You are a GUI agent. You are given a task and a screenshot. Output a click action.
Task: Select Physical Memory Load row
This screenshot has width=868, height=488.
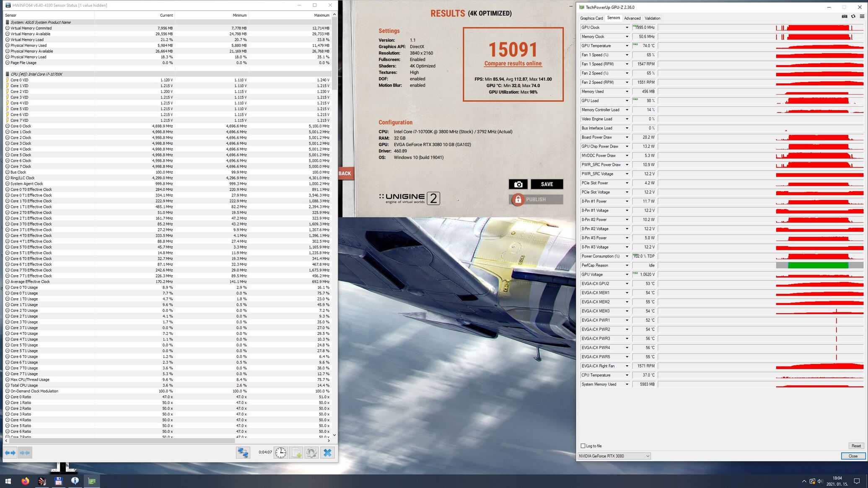[168, 57]
